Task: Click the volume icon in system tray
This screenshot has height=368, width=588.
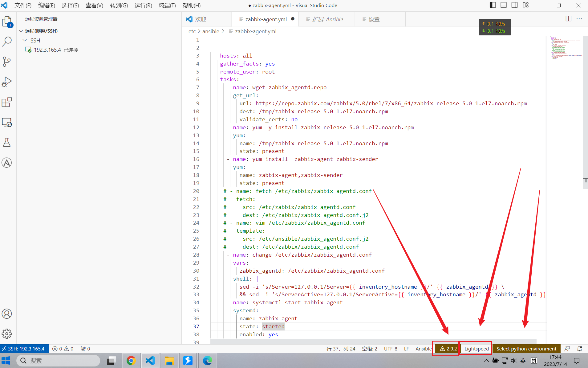Action: tap(513, 360)
